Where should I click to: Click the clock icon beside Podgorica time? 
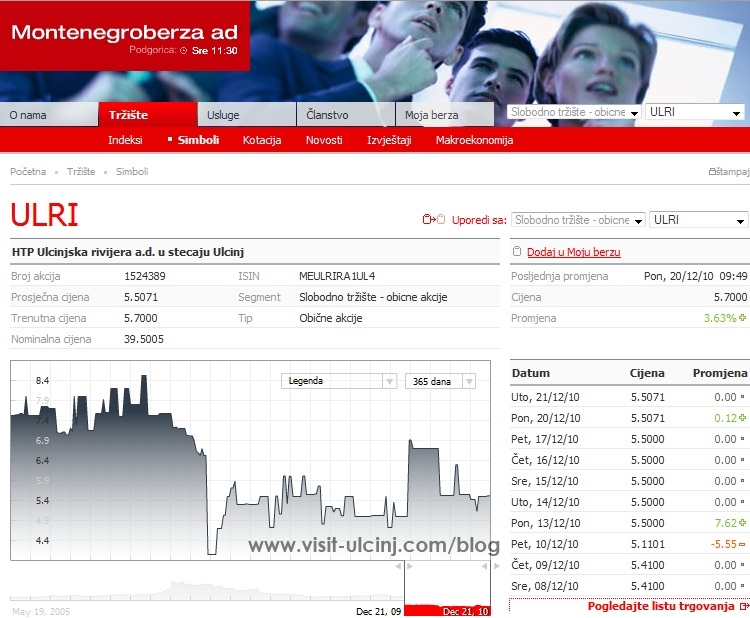pyautogui.click(x=184, y=51)
